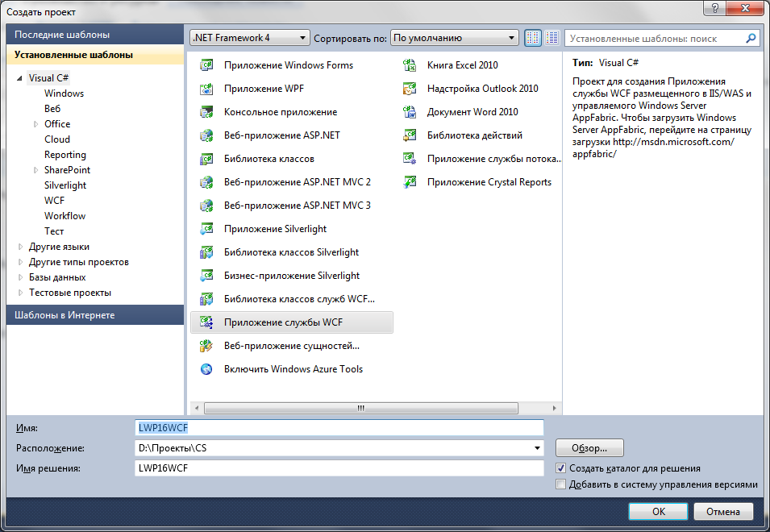Select activity library (Библиотека действий) icon
770x532 pixels.
point(410,135)
